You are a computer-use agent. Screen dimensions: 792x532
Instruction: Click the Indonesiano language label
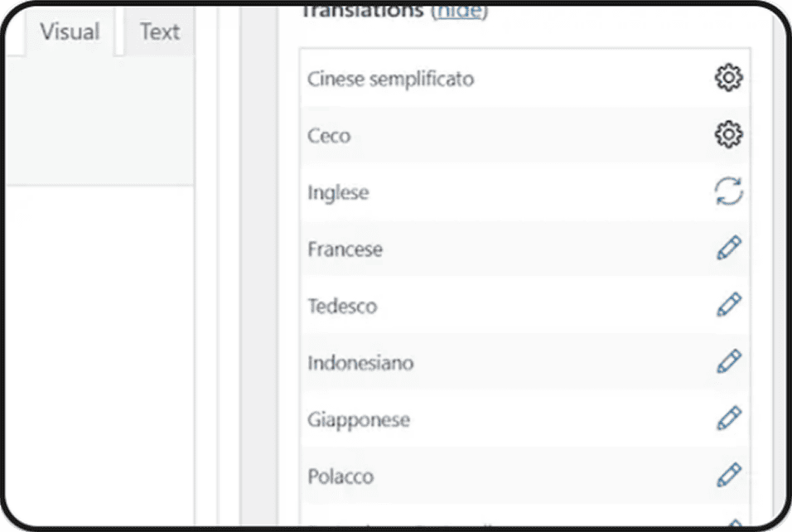(360, 363)
